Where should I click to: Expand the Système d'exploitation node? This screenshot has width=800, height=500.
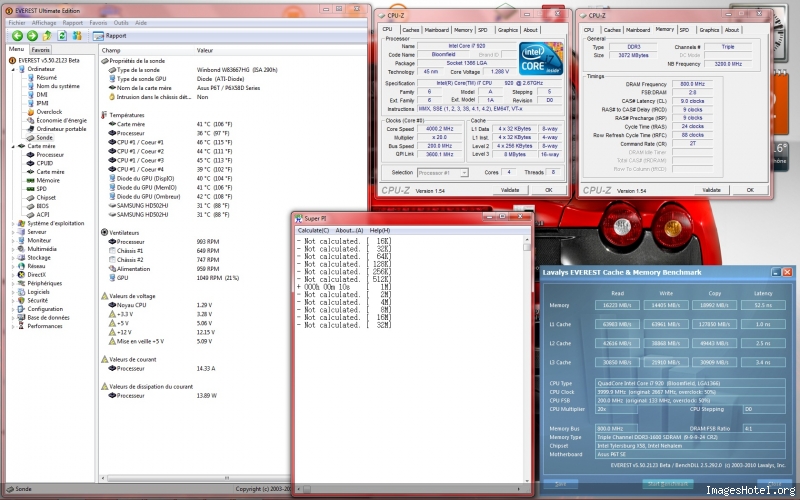13,223
